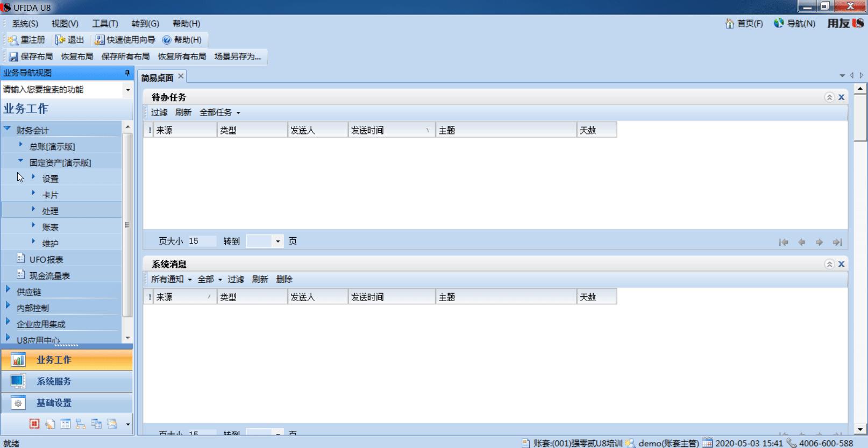
Task: Open the 工具(T) menu
Action: [x=105, y=24]
